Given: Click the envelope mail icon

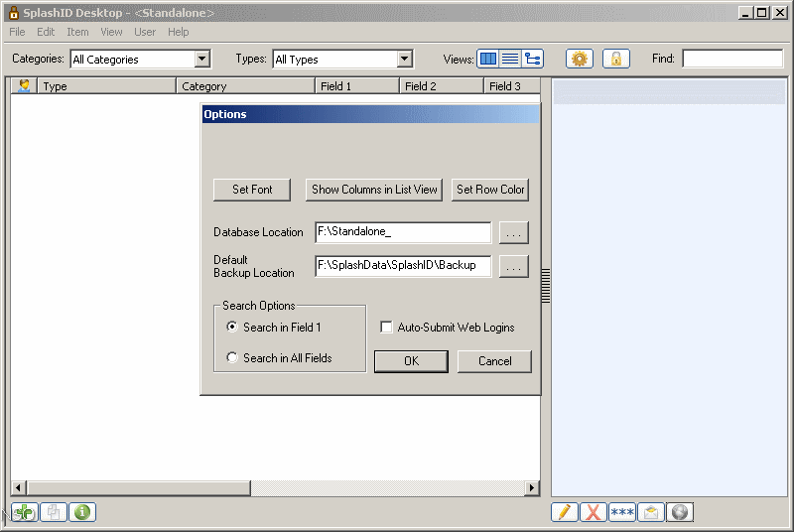Looking at the screenshot, I should (651, 512).
